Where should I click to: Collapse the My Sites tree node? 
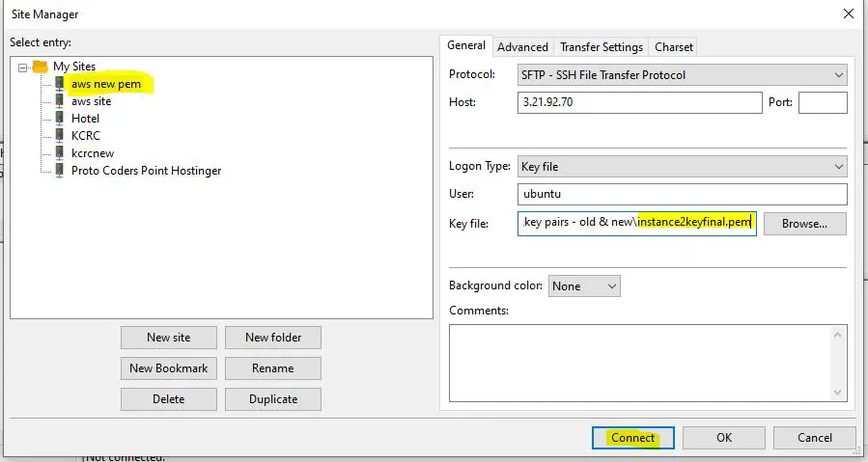pos(23,68)
